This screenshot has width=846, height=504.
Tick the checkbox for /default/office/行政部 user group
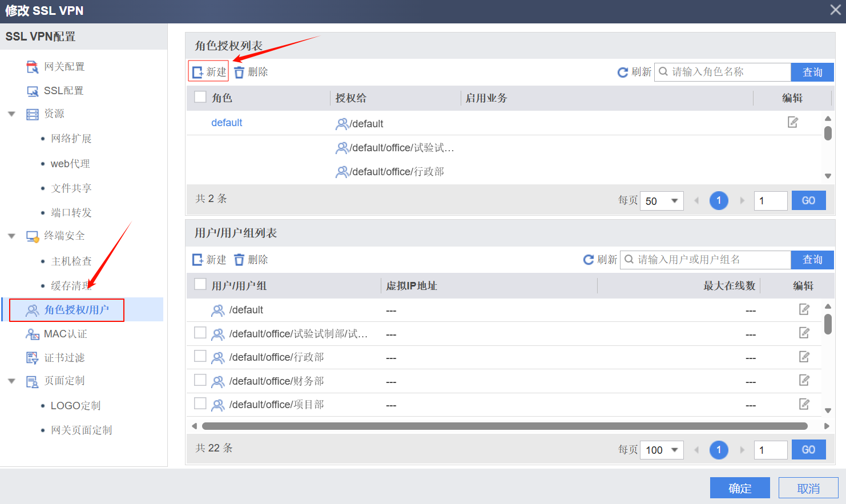pyautogui.click(x=200, y=356)
